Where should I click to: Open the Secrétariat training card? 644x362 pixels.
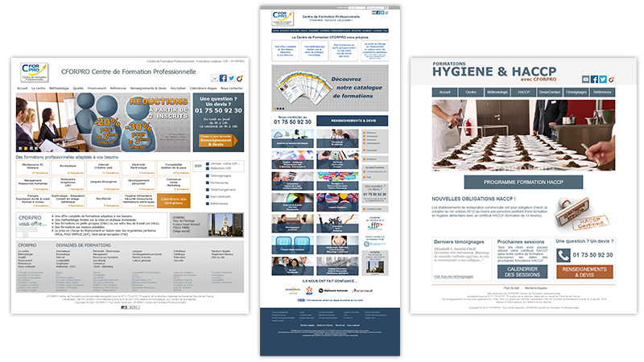(103, 200)
